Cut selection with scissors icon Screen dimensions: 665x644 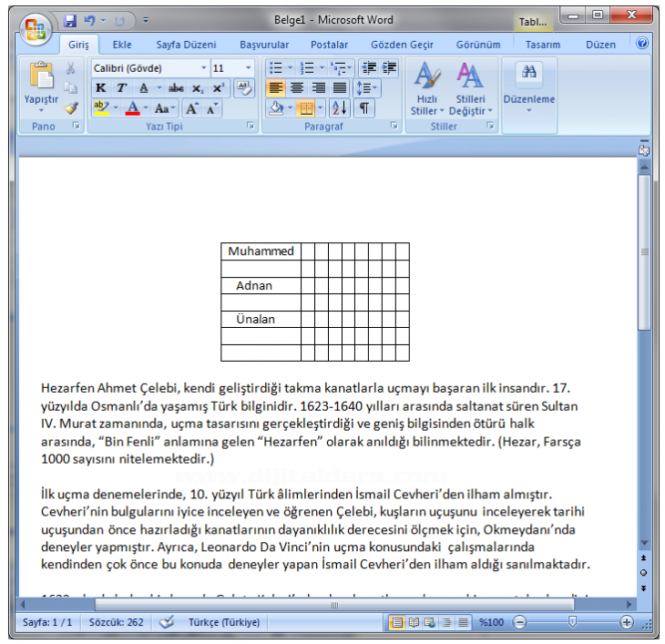pos(70,68)
